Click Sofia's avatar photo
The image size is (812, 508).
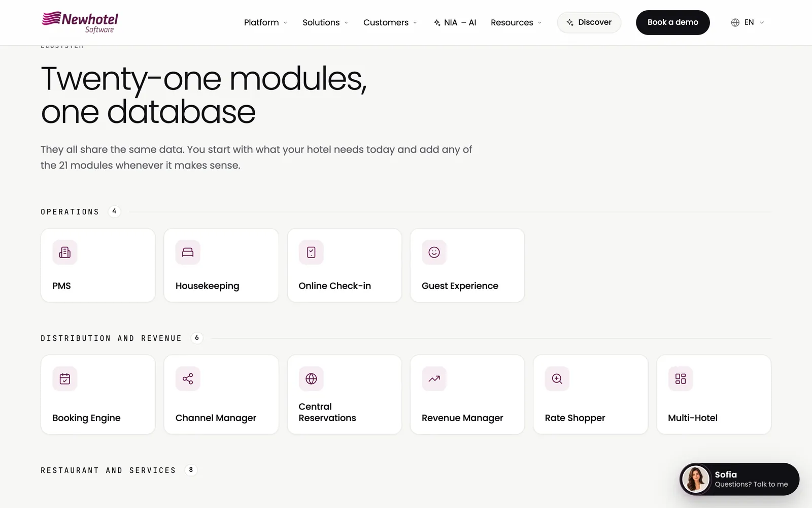tap(696, 479)
